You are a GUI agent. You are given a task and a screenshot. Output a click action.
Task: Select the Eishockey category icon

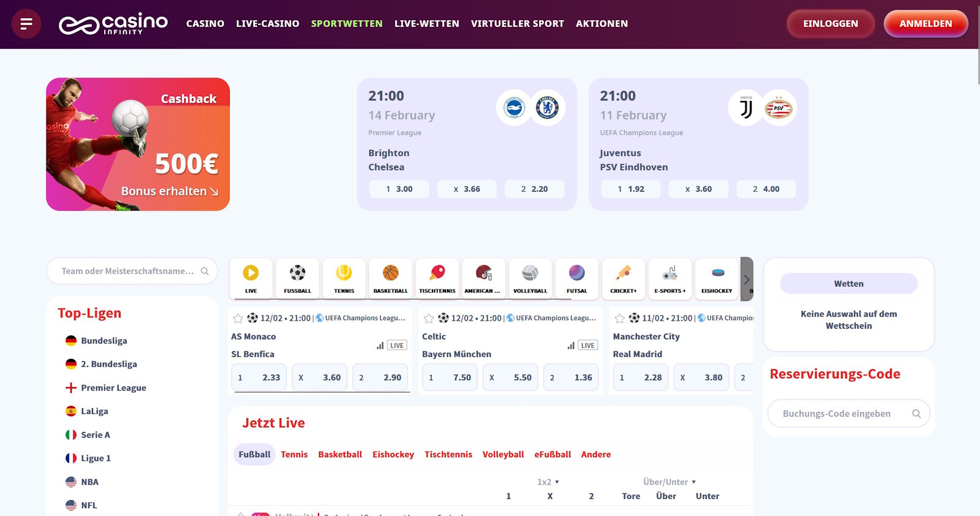tap(717, 279)
